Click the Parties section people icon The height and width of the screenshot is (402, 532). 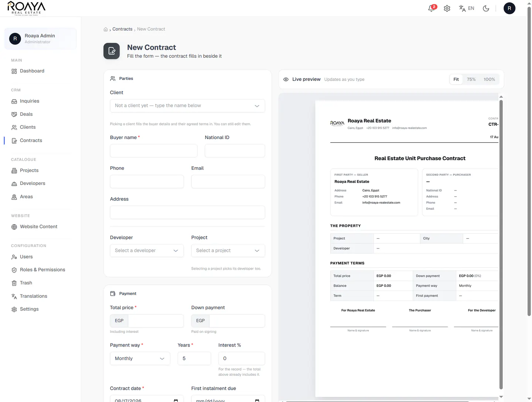(113, 78)
